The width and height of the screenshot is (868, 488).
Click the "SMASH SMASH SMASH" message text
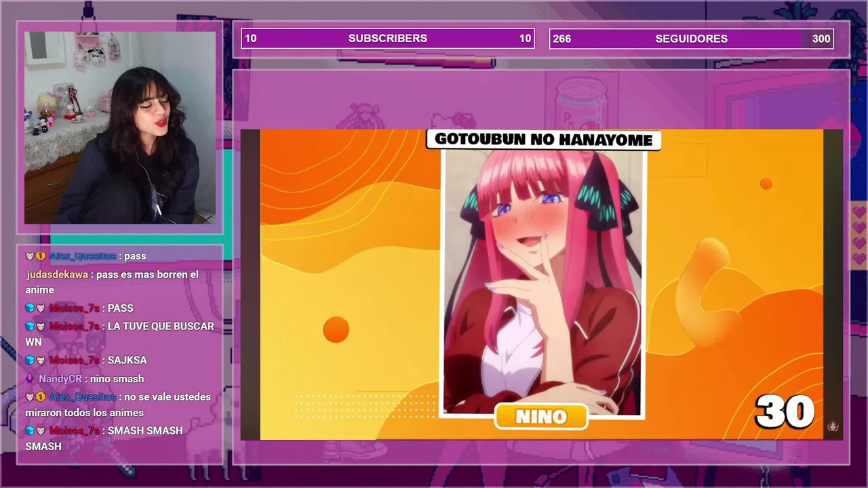[x=104, y=439]
